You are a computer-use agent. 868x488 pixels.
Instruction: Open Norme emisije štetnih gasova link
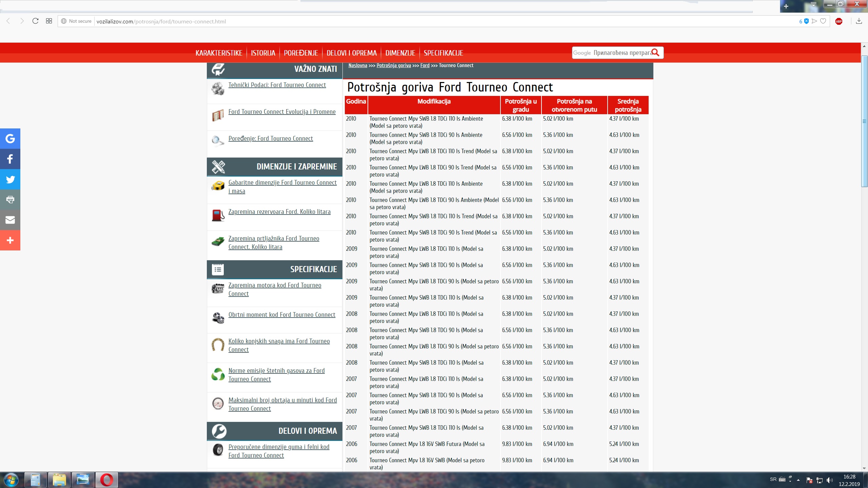click(276, 375)
